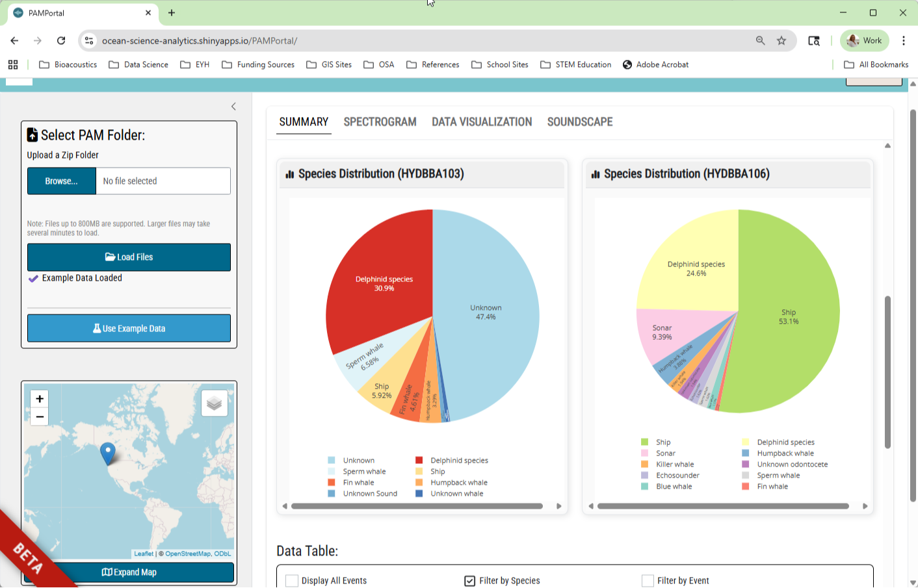
Task: Open the Chrome apps grid icon
Action: (13, 64)
